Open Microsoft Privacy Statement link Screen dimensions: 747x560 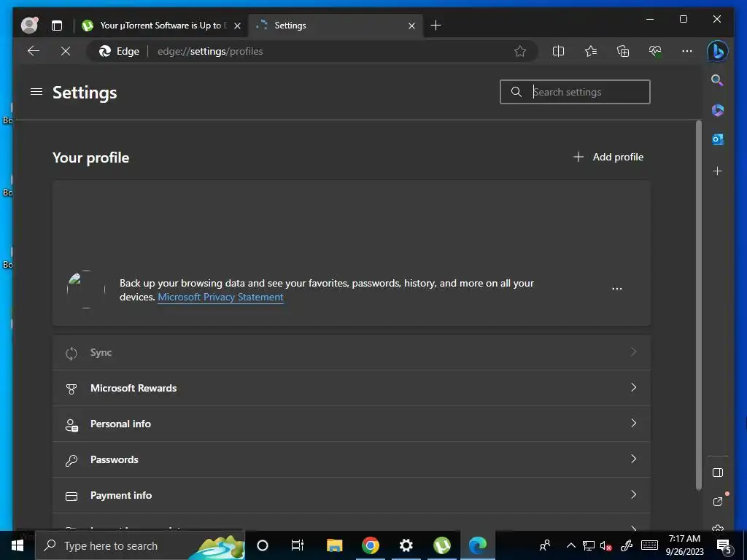(220, 297)
